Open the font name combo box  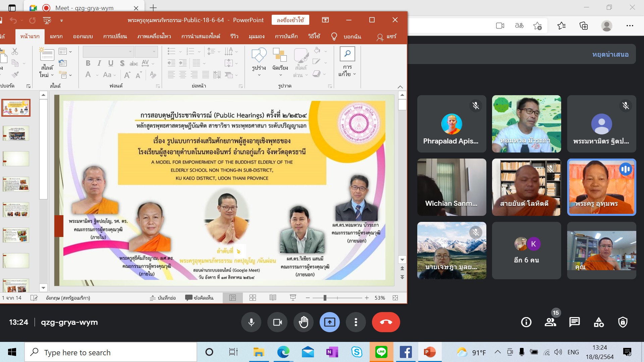108,52
